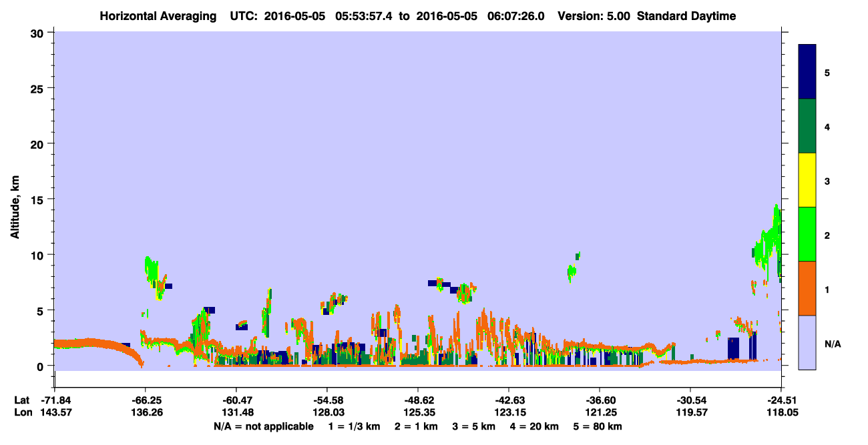Click the yellow colorbar segment labeled 3
This screenshot has height=445, width=868.
[x=807, y=180]
